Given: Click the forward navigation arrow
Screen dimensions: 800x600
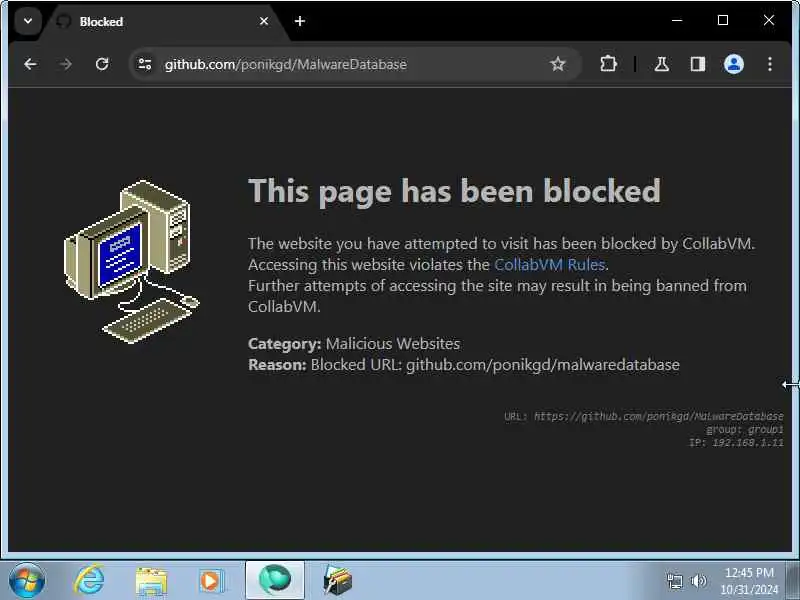Looking at the screenshot, I should point(65,64).
